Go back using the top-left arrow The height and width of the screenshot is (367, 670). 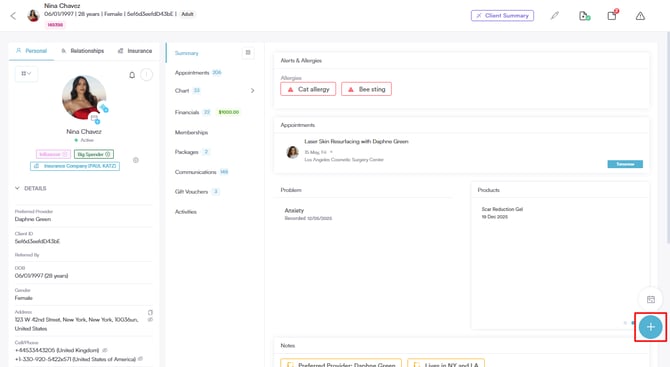(13, 16)
